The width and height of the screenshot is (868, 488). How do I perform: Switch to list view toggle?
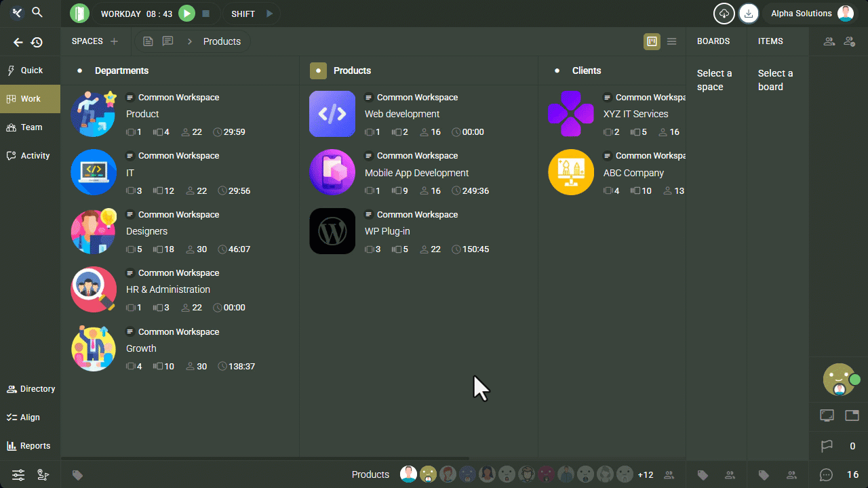tap(671, 41)
